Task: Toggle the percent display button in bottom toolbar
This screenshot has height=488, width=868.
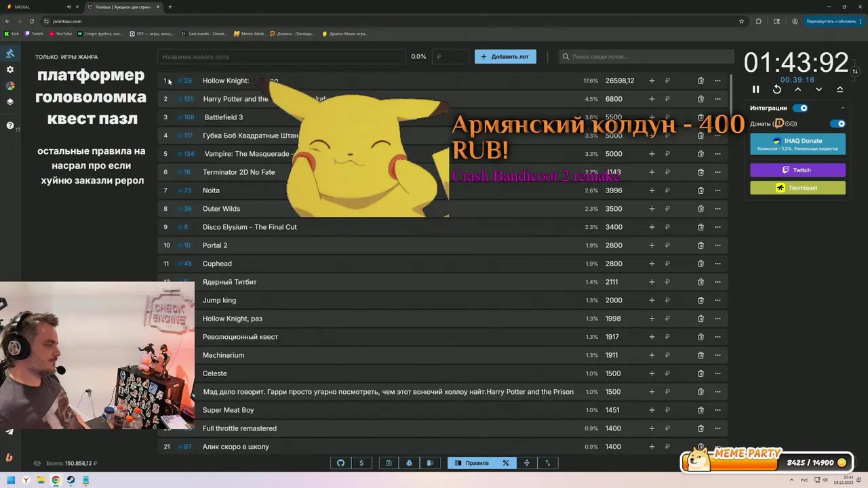Action: 506,463
